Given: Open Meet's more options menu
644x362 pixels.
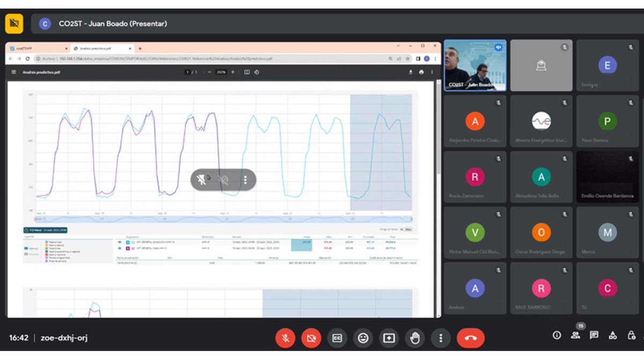Looking at the screenshot, I should coord(441,338).
